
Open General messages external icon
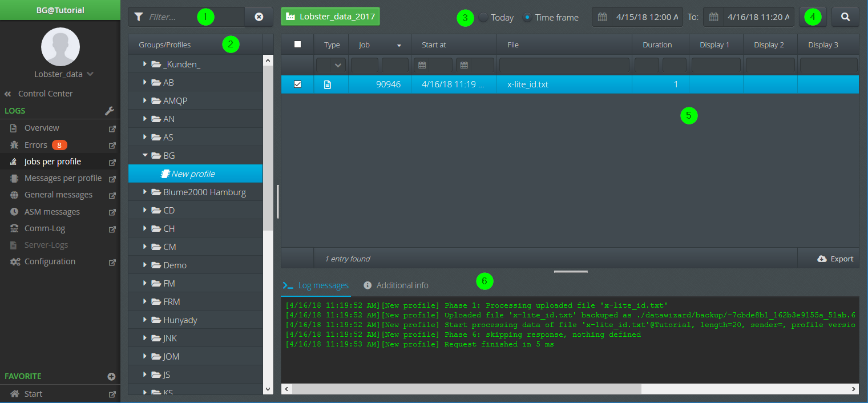coord(112,195)
